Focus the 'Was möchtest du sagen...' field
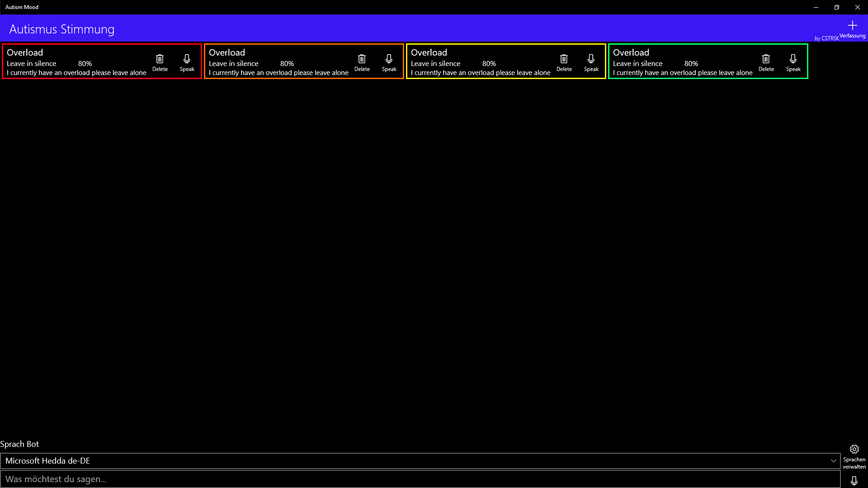The image size is (868, 488). [x=420, y=479]
